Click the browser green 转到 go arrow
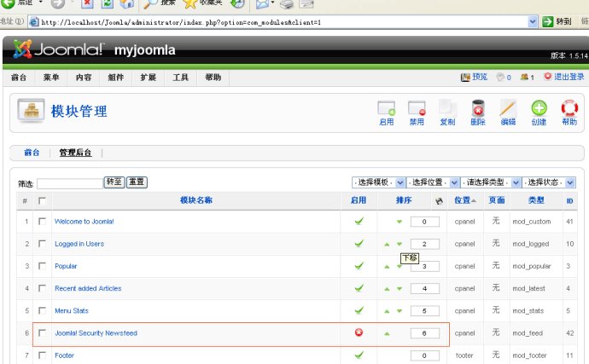589x364 pixels. 548,22
